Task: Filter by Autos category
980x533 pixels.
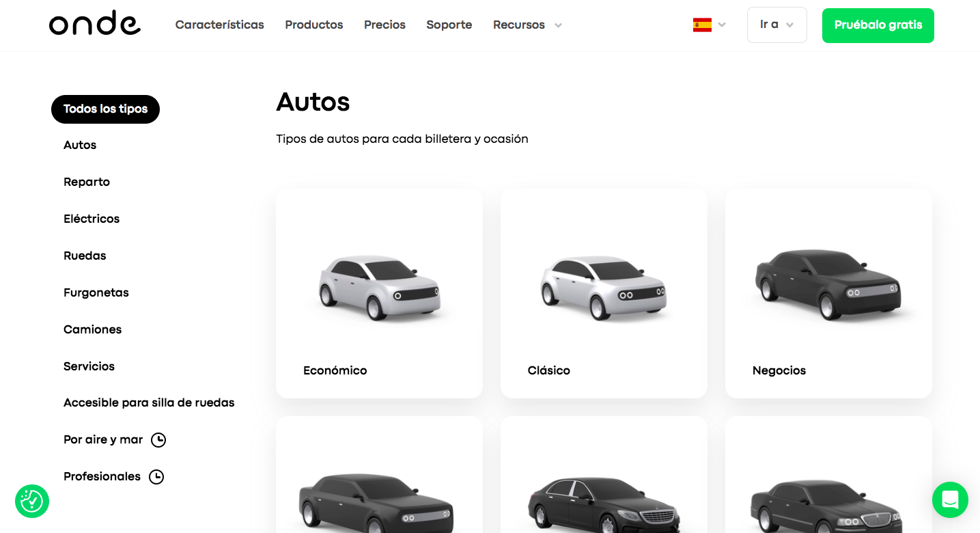Action: coord(80,145)
